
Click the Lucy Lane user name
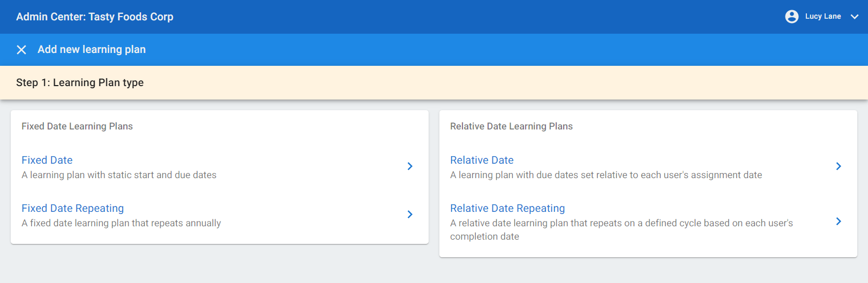[823, 17]
